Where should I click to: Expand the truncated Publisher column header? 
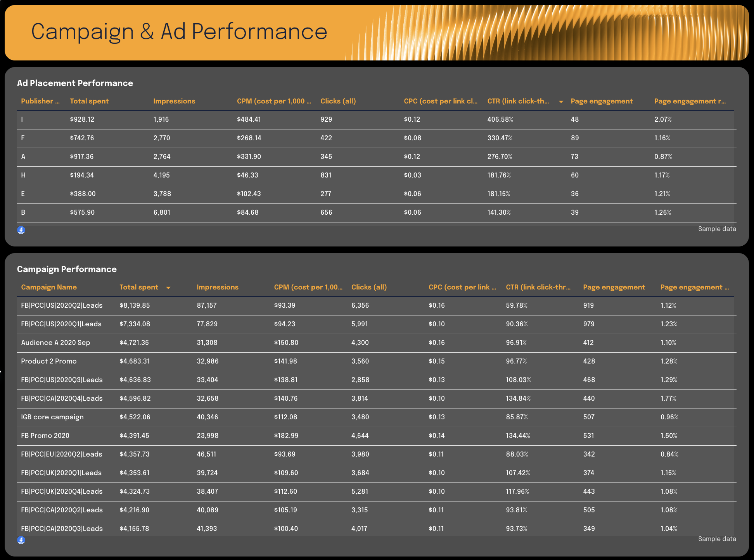point(40,101)
